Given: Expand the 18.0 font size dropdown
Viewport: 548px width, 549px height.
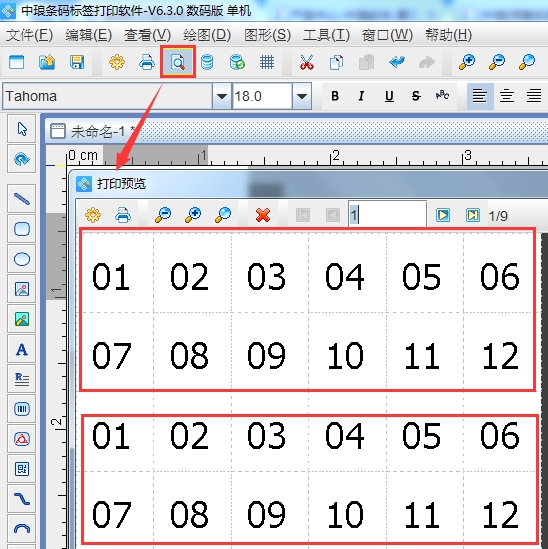Looking at the screenshot, I should point(302,96).
